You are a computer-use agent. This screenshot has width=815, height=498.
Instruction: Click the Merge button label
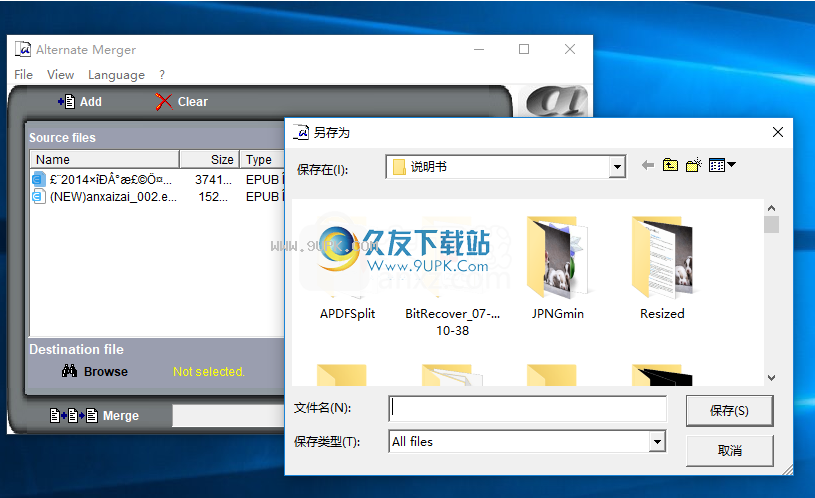click(x=121, y=416)
